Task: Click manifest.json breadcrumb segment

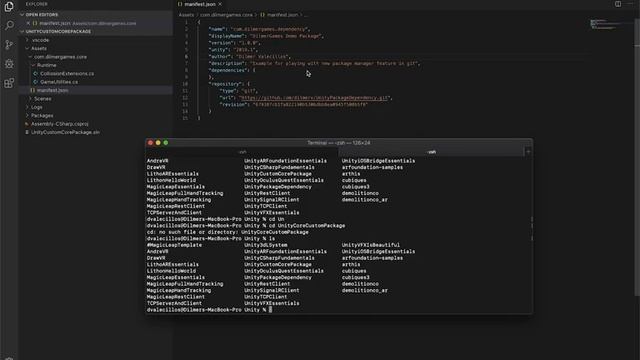Action: coord(282,15)
